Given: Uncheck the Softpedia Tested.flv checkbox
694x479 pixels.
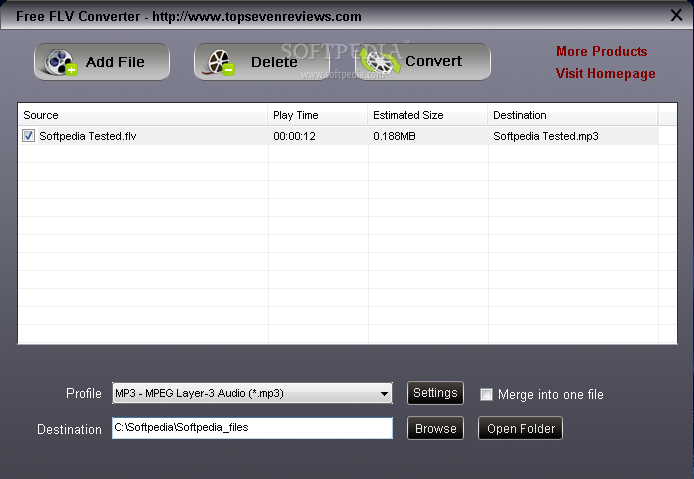Looking at the screenshot, I should point(28,135).
